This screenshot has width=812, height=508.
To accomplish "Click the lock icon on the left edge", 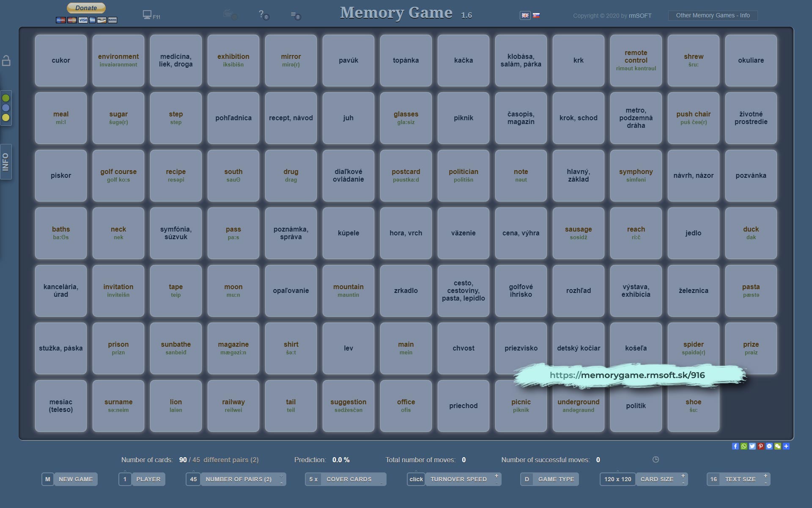I will point(6,61).
